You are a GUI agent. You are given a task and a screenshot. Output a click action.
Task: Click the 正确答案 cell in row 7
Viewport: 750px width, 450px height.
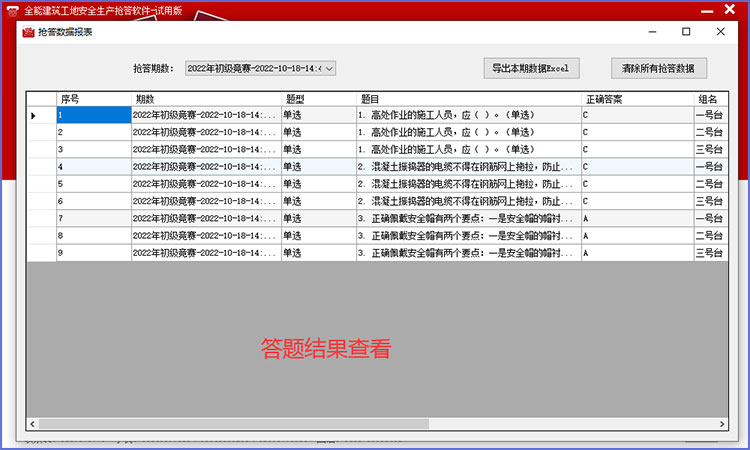[x=635, y=218]
